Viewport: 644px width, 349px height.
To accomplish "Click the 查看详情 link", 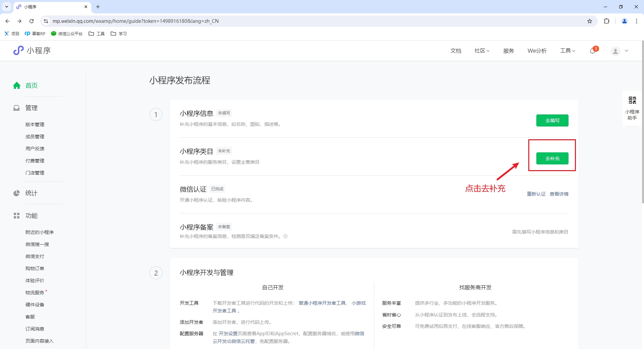I will click(559, 194).
